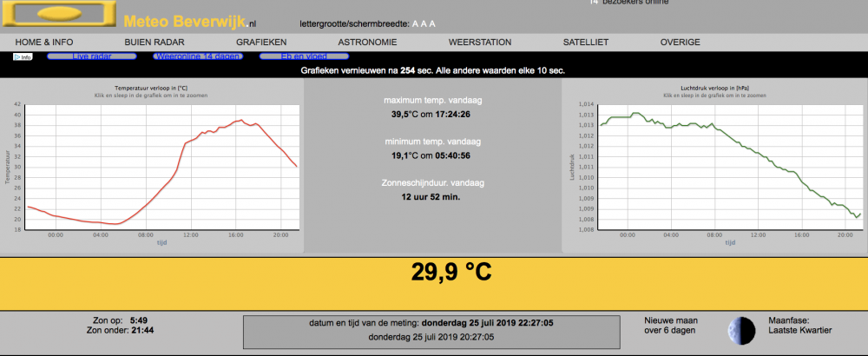Click the maximum temp. vandaag label

click(434, 101)
